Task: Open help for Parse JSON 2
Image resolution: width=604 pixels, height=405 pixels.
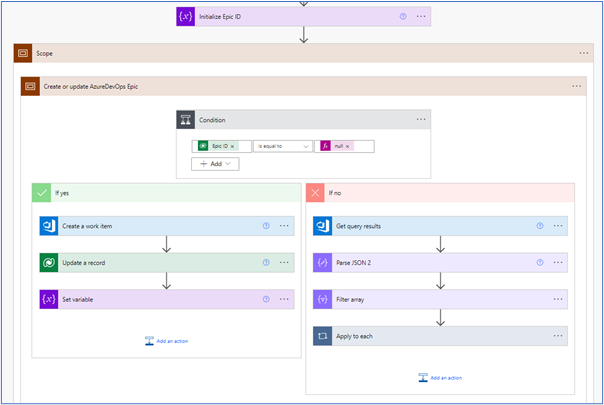Action: (x=540, y=263)
